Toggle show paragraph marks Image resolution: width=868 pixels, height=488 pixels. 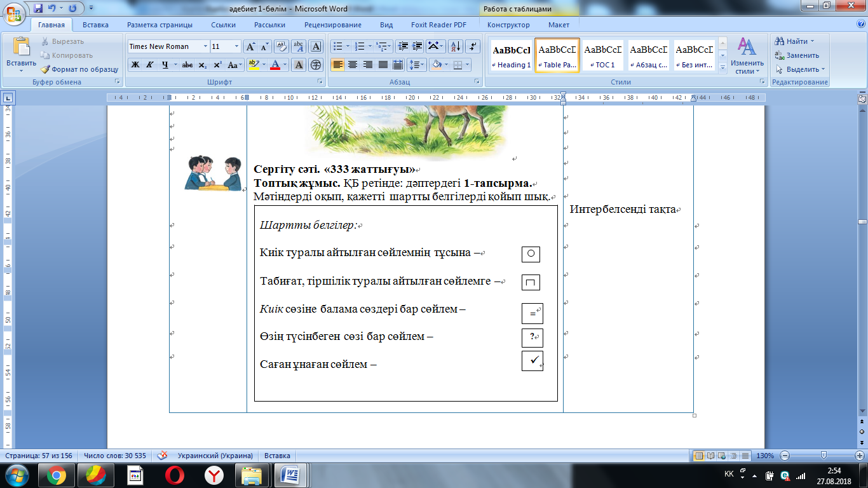(473, 46)
